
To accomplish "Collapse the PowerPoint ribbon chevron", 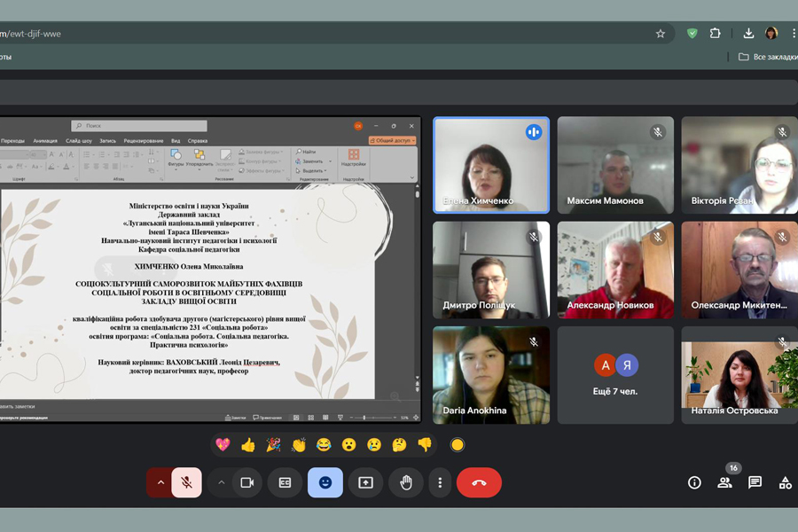I will point(411,177).
